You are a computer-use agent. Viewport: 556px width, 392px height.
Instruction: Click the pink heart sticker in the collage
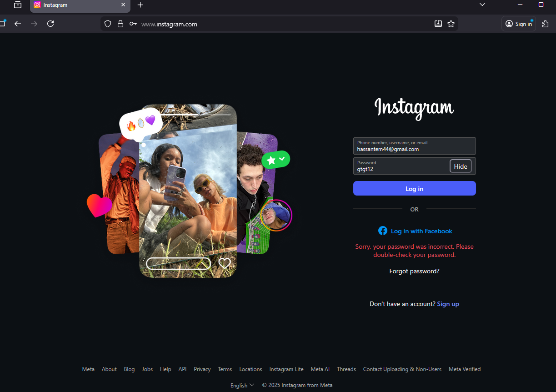(99, 206)
